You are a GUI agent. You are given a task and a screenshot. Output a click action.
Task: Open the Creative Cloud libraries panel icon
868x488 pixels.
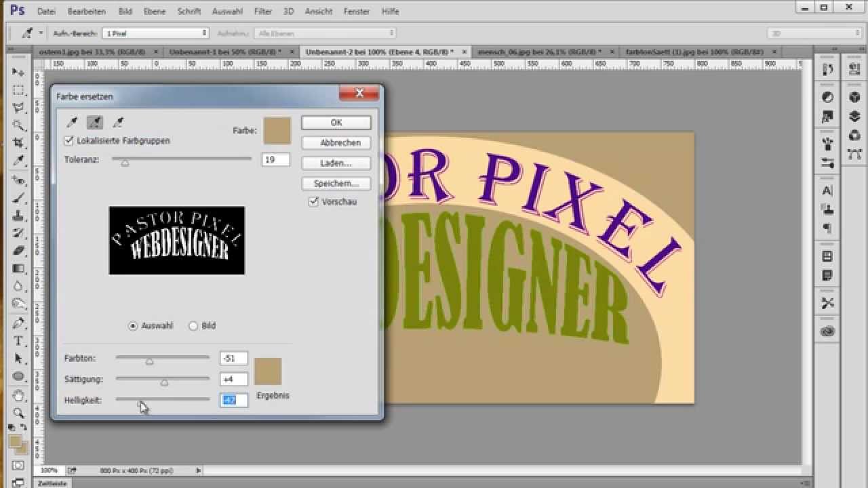coord(827,331)
